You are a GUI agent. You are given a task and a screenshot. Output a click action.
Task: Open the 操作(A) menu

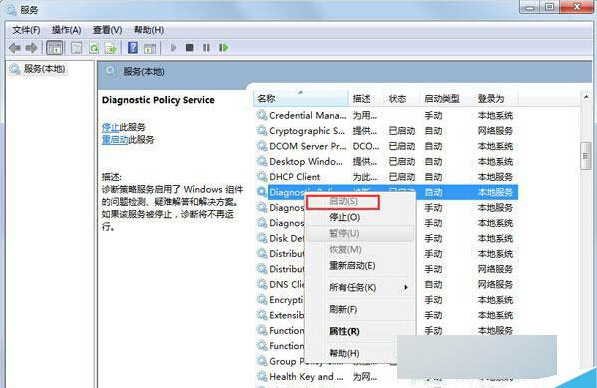click(x=67, y=30)
